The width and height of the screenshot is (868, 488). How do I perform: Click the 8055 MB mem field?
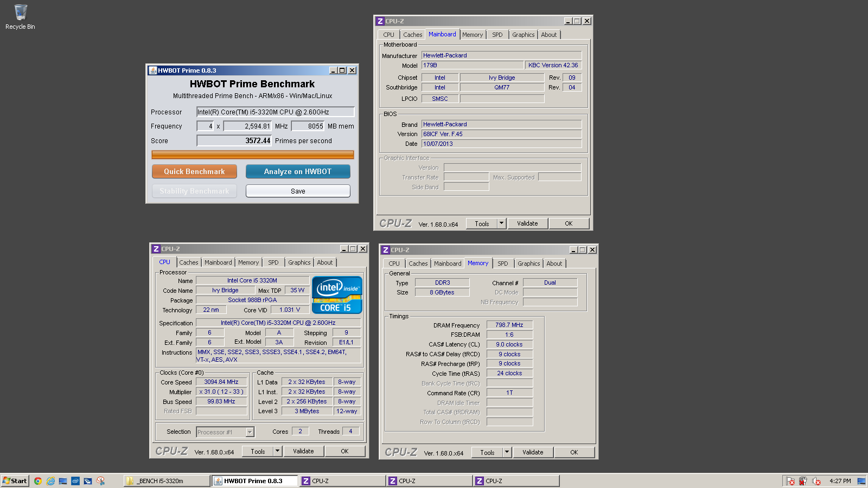[308, 126]
